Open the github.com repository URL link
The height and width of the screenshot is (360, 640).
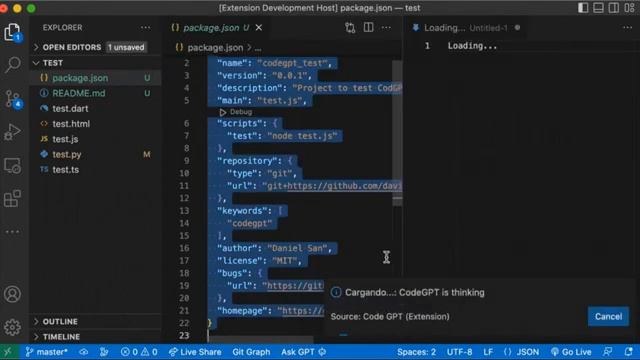pyautogui.click(x=344, y=186)
